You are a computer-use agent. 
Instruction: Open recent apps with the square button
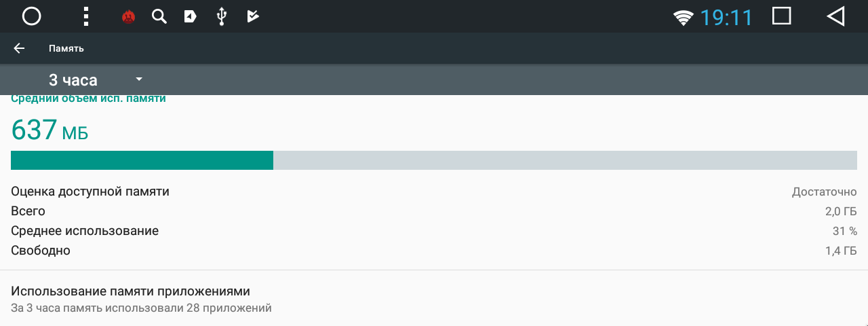tap(782, 16)
